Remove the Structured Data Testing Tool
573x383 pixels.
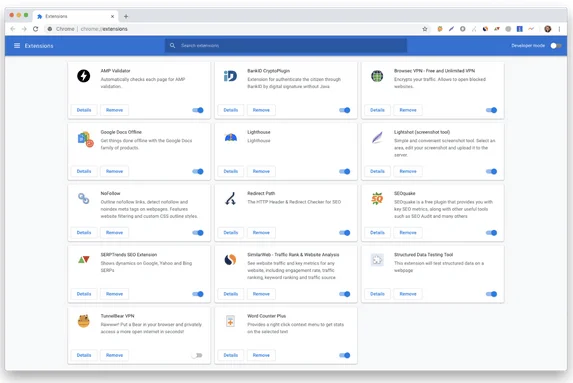tap(408, 294)
